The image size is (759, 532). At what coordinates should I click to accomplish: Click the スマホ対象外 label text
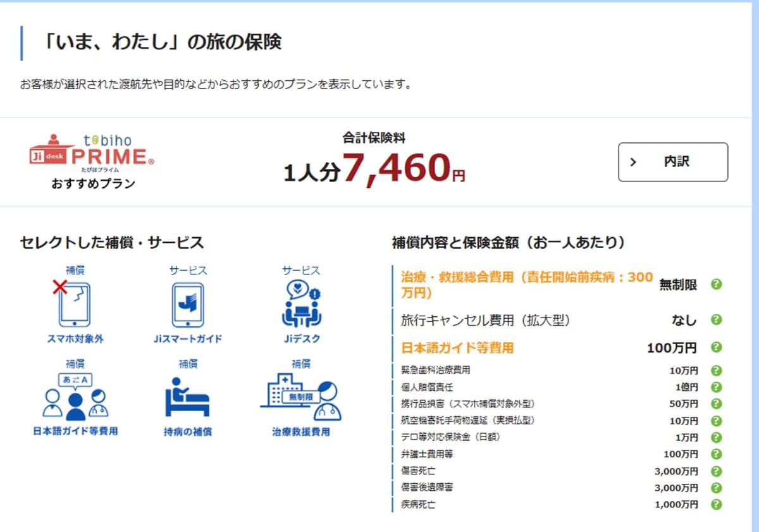[x=75, y=338]
